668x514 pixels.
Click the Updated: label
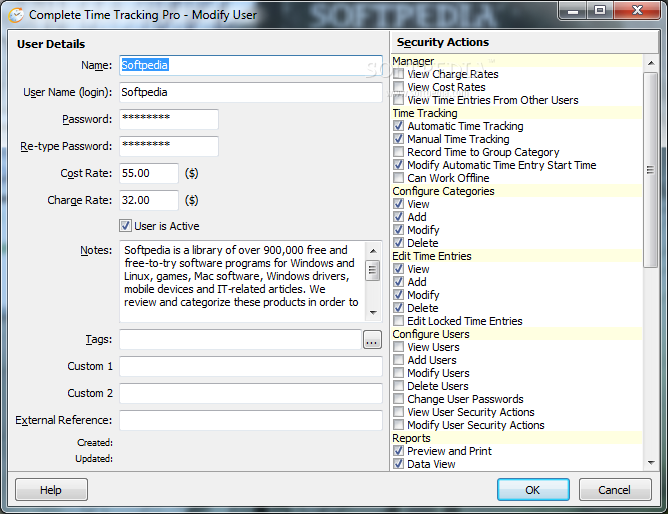click(94, 459)
